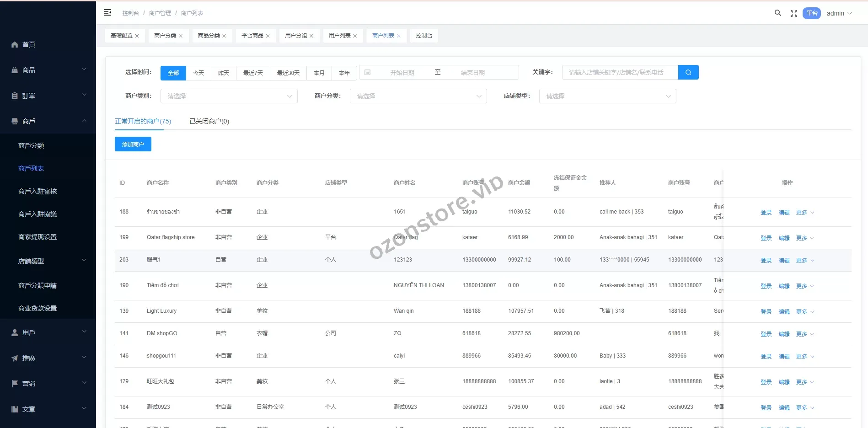This screenshot has width=868, height=428.
Task: Click 编辑 for Qatar flagship store
Action: tap(784, 238)
